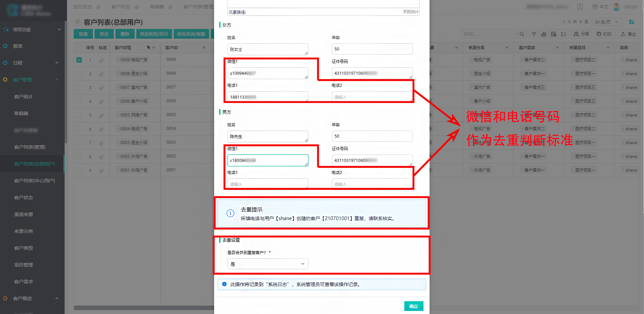This screenshot has height=314, width=644.
Task: Click the tag icon in row 1
Action: click(101, 60)
